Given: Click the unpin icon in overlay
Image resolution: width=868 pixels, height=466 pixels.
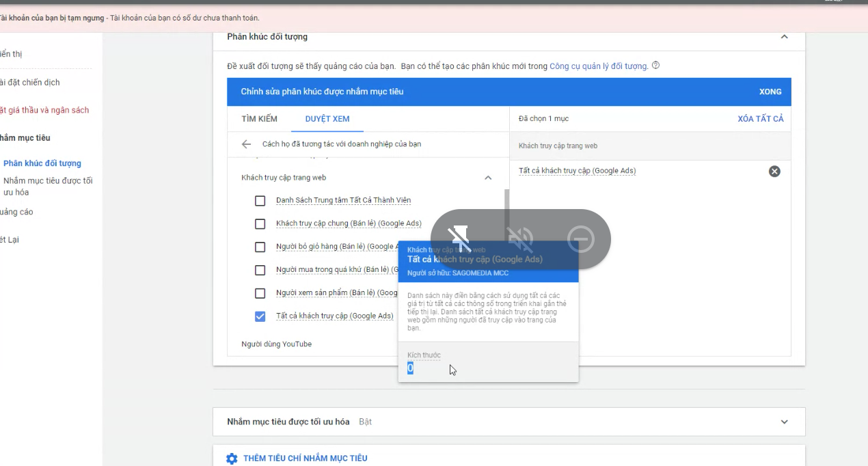Looking at the screenshot, I should (459, 238).
